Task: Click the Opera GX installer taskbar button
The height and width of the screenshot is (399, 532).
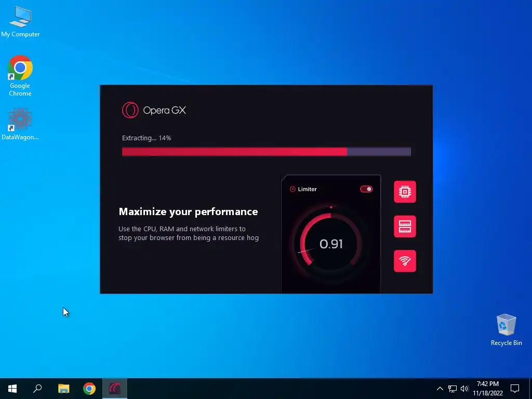Action: 115,389
